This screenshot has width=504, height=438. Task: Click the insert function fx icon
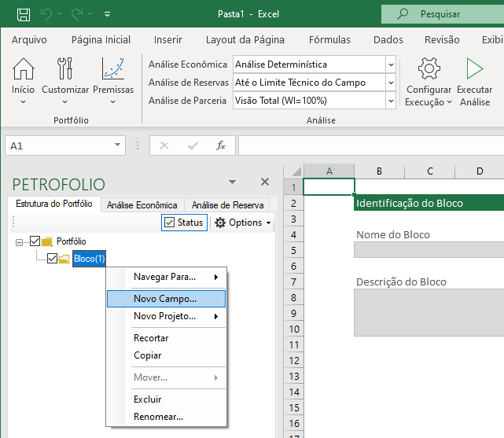(x=221, y=145)
